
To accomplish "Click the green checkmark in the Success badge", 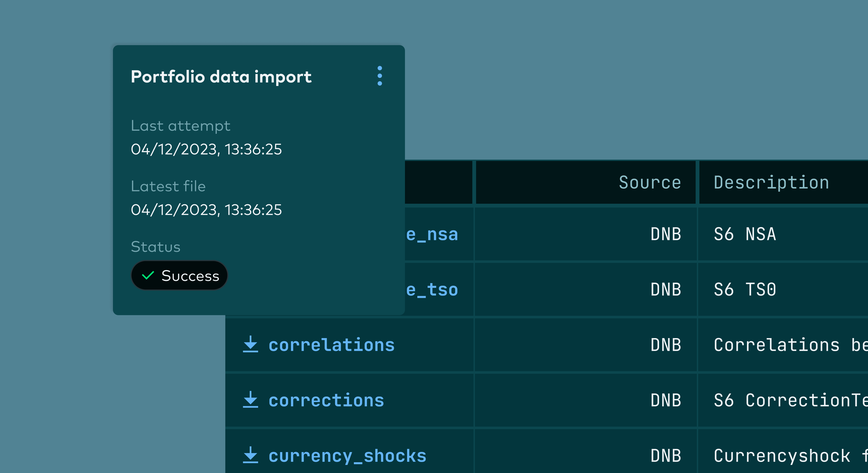I will pos(148,275).
